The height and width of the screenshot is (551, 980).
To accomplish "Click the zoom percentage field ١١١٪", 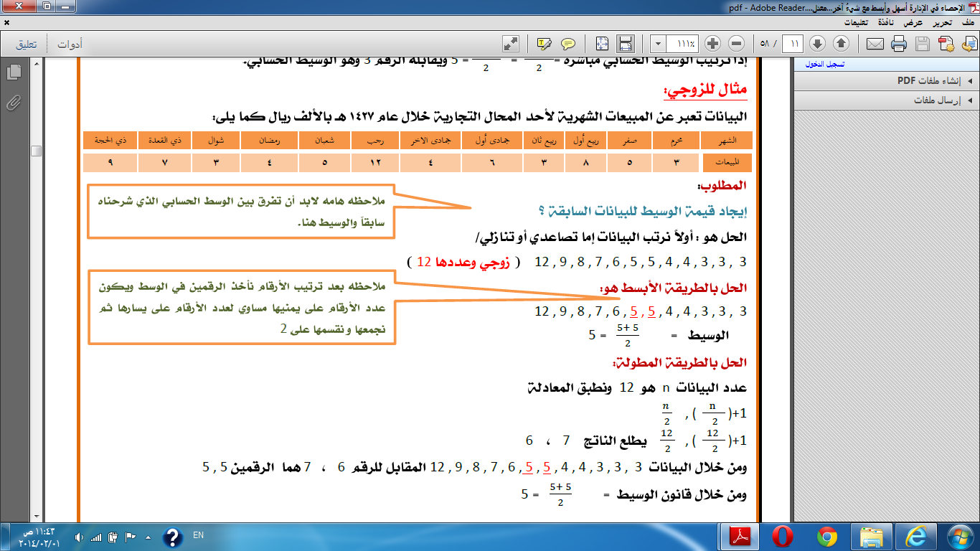I will 683,44.
